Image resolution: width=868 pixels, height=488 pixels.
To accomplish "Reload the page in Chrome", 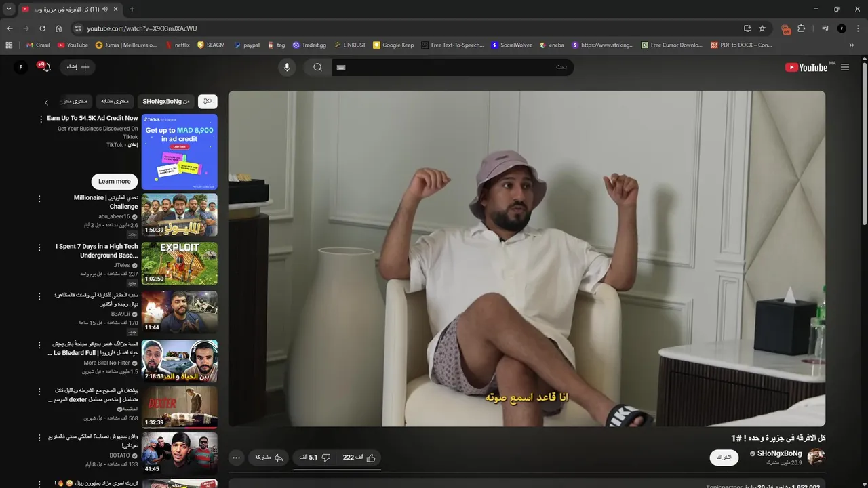I will [42, 28].
